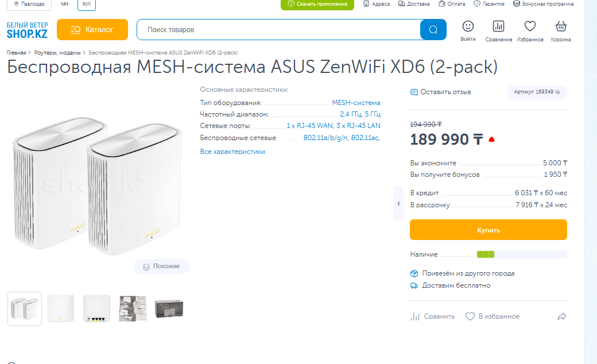Switch site language to рус
The width and height of the screenshot is (597, 364).
[87, 4]
